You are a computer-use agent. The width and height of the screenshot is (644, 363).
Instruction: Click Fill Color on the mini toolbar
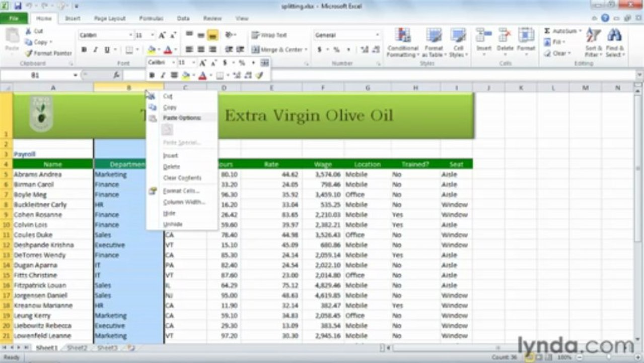pyautogui.click(x=185, y=75)
